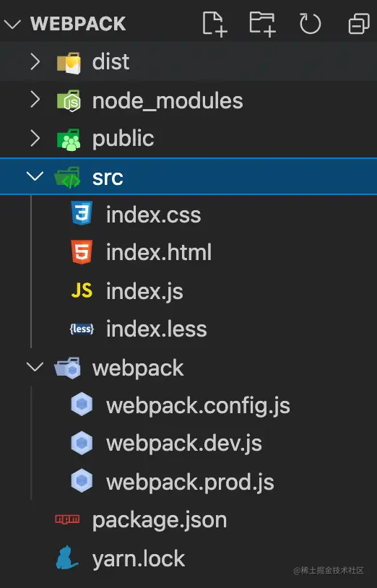Open the webpack.dev.js file

pyautogui.click(x=184, y=444)
